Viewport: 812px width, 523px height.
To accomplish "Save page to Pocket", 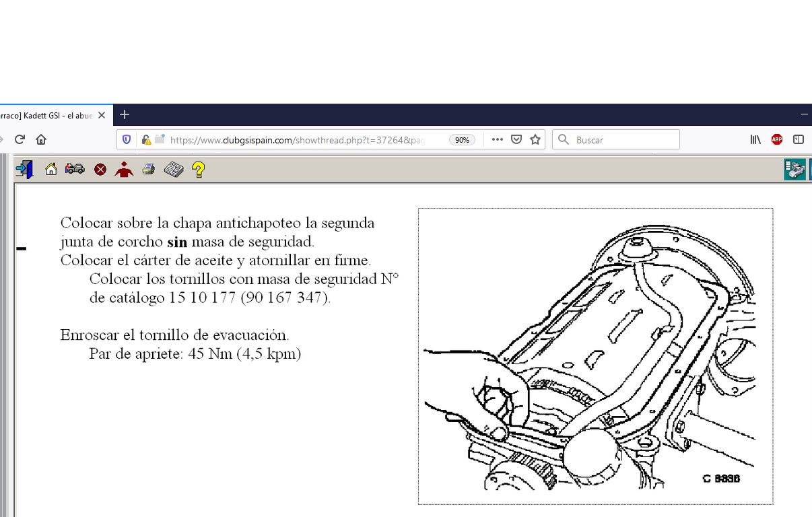I will [516, 140].
